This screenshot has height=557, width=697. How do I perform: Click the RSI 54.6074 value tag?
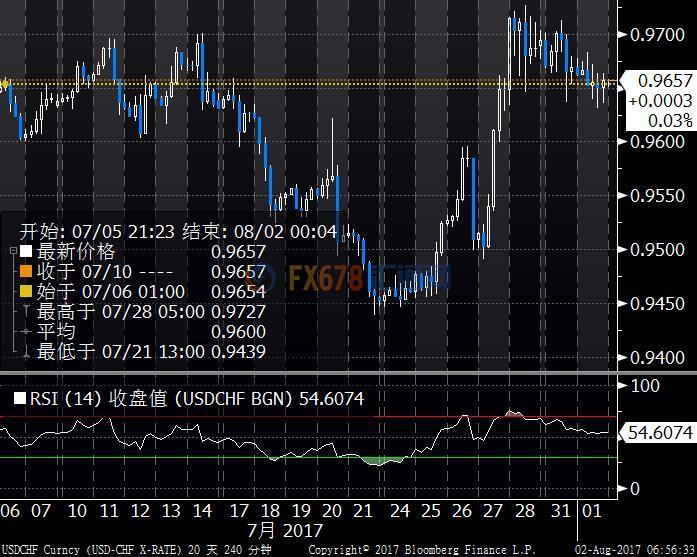658,432
